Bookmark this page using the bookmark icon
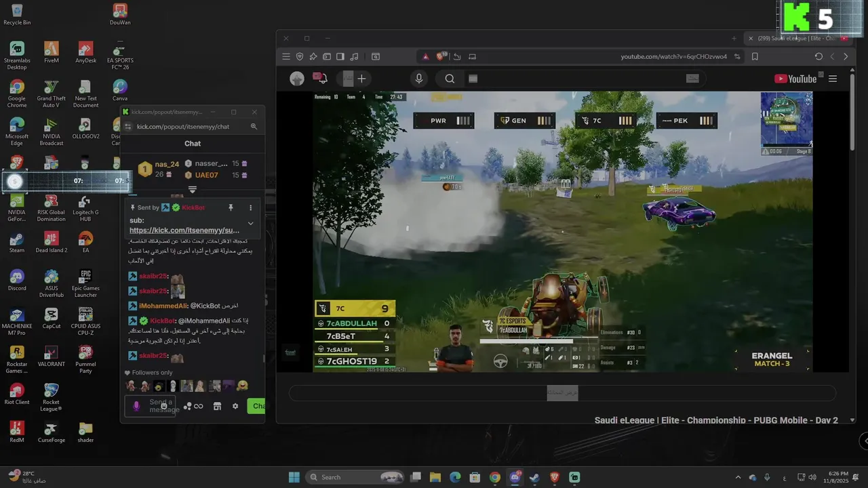The image size is (868, 488). 755,57
